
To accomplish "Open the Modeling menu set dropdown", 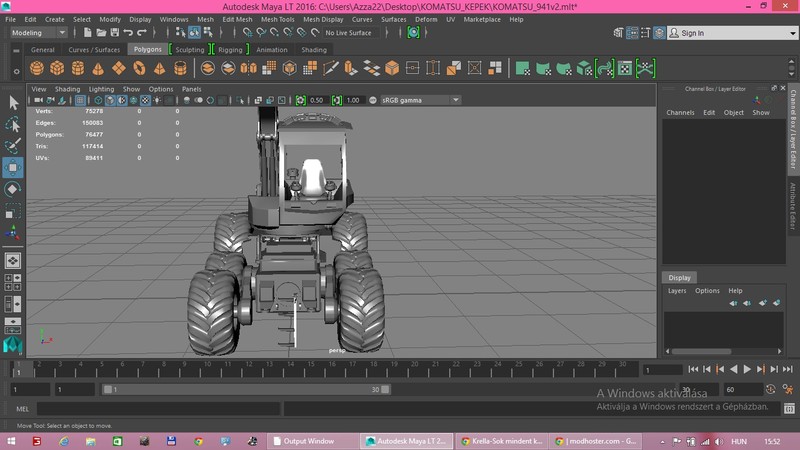I will [x=39, y=33].
